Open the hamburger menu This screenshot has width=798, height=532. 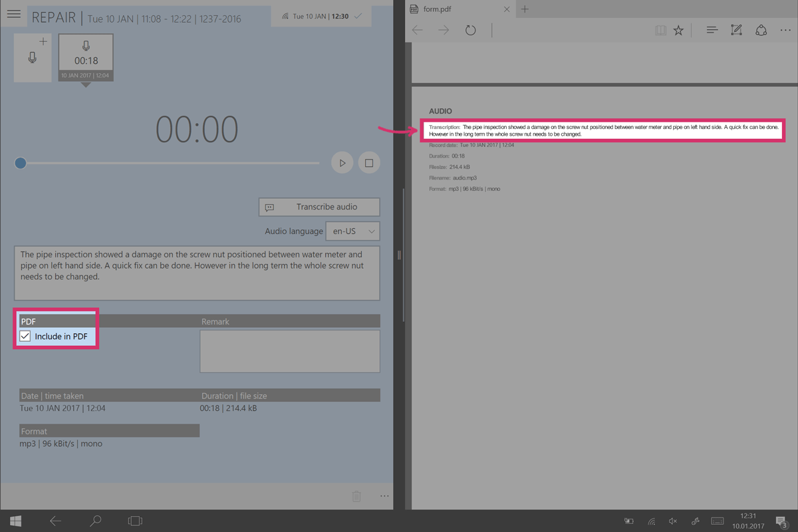[13, 15]
